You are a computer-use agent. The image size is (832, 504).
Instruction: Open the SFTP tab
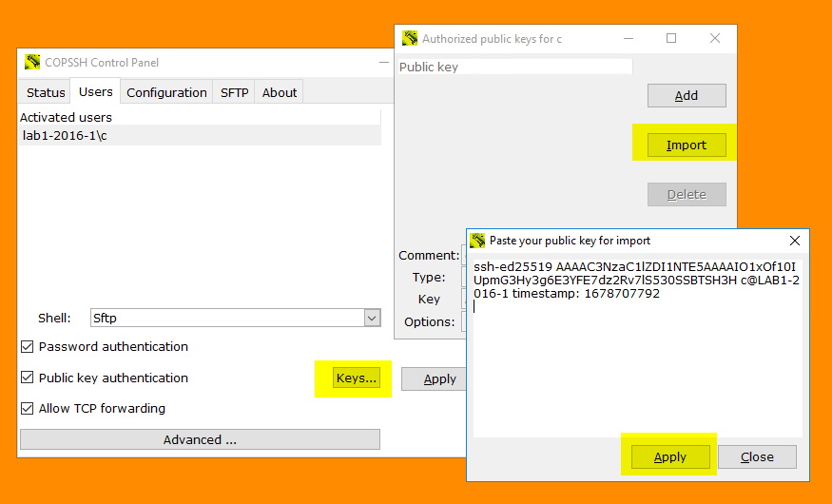click(235, 92)
